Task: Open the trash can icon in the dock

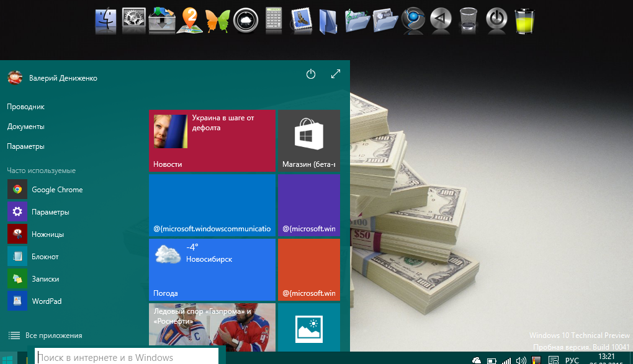Action: (469, 20)
